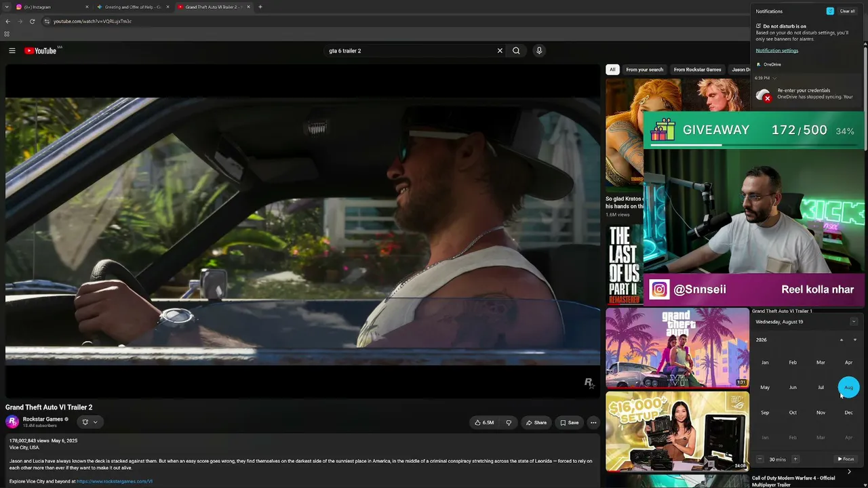Open Notification settings link
The image size is (868, 488).
[777, 51]
